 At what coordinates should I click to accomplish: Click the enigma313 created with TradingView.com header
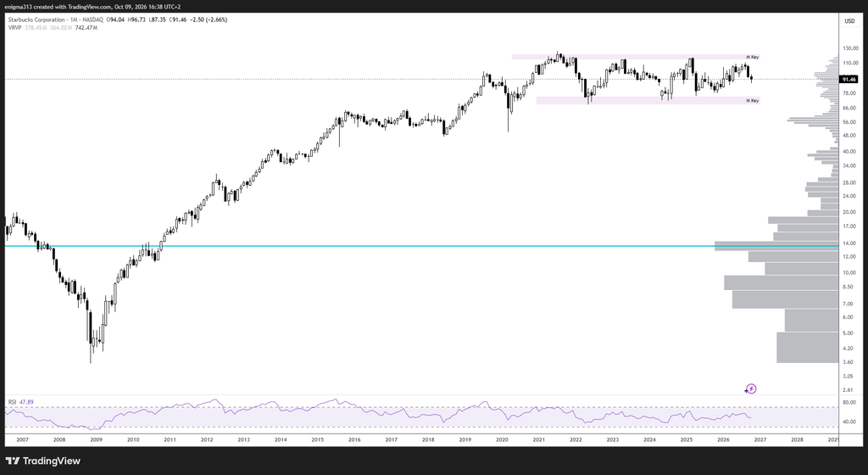click(x=93, y=7)
